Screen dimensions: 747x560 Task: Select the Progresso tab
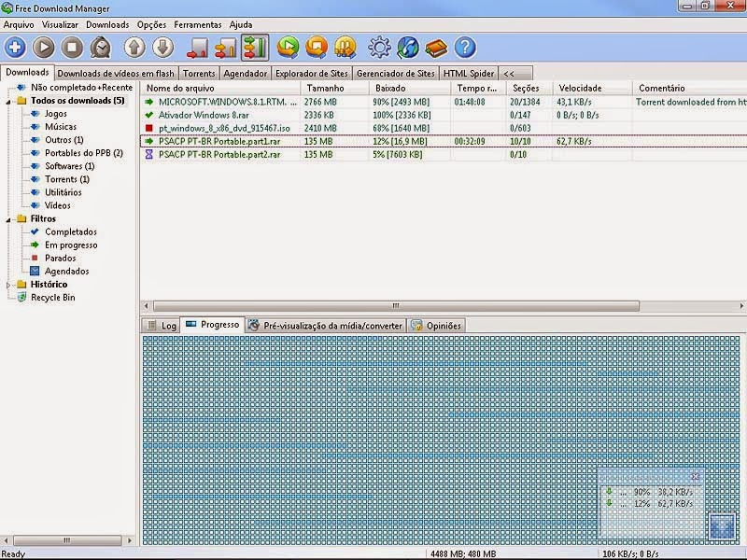click(x=213, y=325)
